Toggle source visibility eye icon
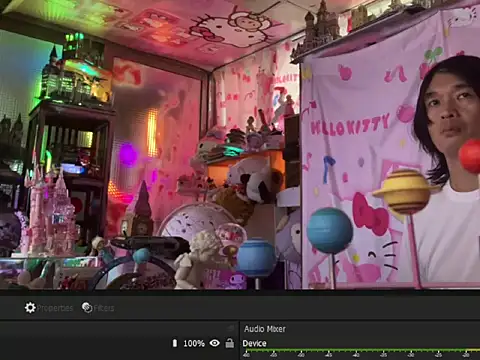The width and height of the screenshot is (480, 360). (215, 343)
